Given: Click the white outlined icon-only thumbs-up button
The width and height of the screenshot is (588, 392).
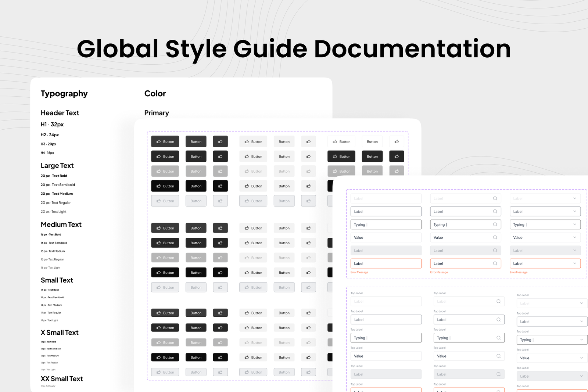Looking at the screenshot, I should coord(397,141).
